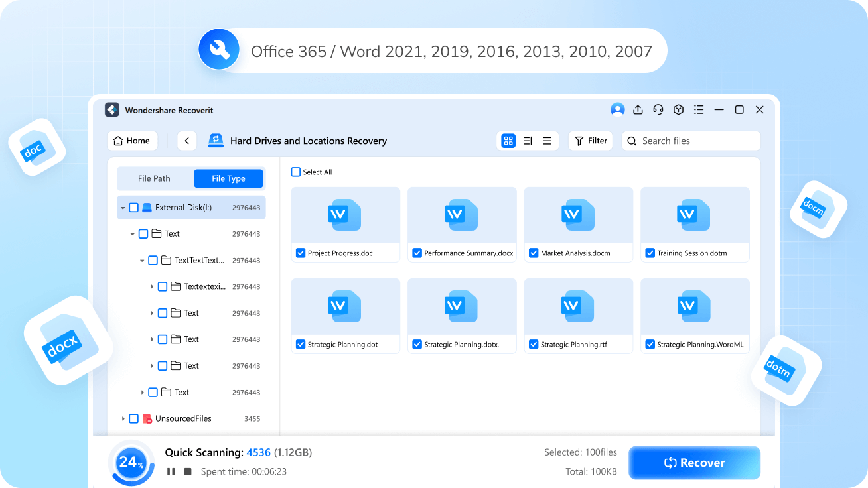Open the Market Analysis.docm thumbnail
The image size is (868, 488).
579,215
